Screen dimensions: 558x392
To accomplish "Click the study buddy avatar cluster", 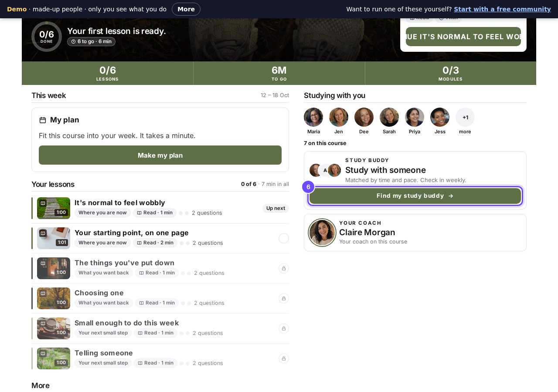I will [x=325, y=170].
